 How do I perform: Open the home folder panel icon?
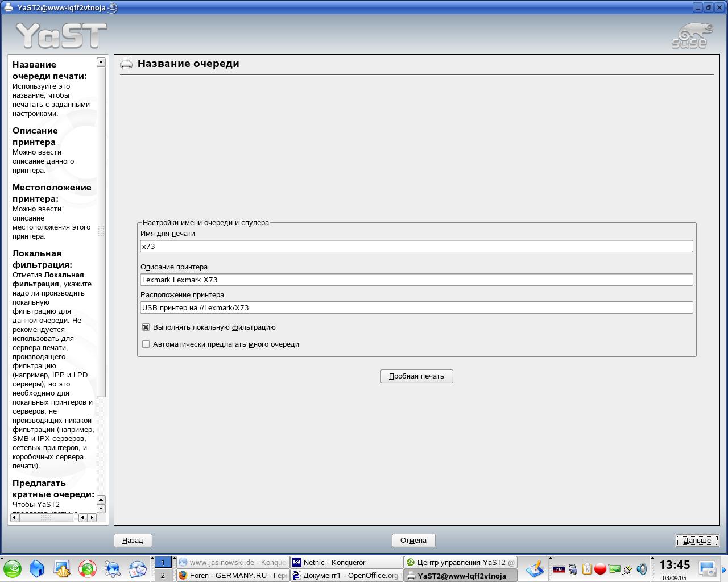pyautogui.click(x=37, y=568)
